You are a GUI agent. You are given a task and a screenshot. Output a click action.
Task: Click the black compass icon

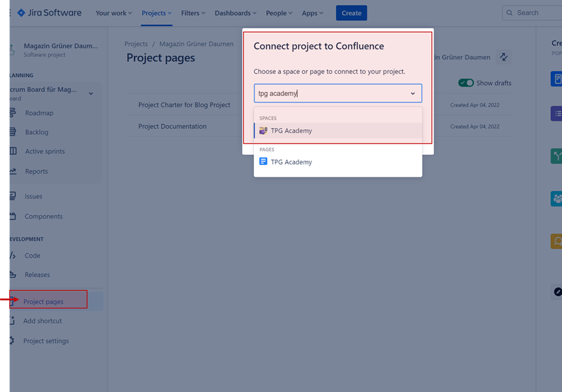(557, 292)
